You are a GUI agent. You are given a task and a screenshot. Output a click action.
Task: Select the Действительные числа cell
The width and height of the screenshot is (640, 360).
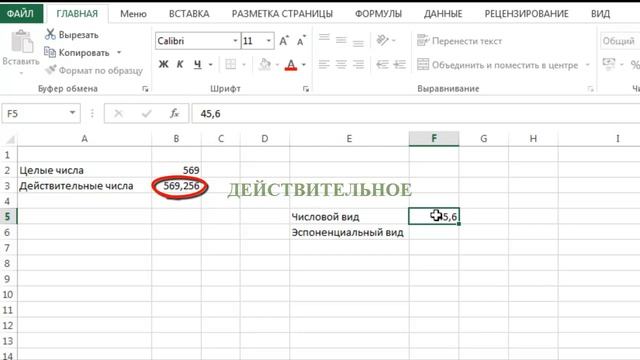pos(84,186)
